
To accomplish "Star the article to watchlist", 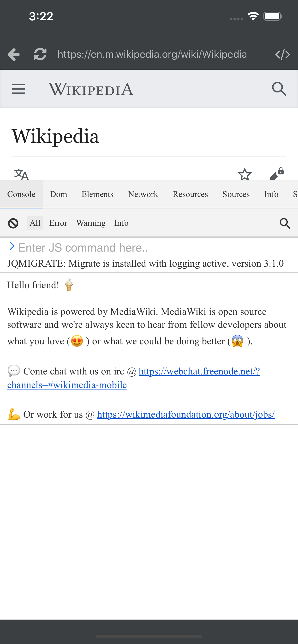I will point(244,174).
